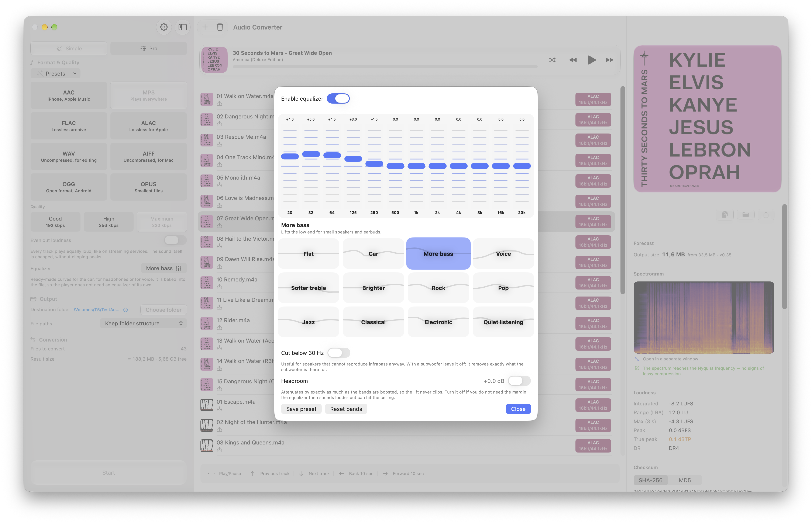Select the Voice equalizer preset
The height and width of the screenshot is (523, 812).
[503, 254]
